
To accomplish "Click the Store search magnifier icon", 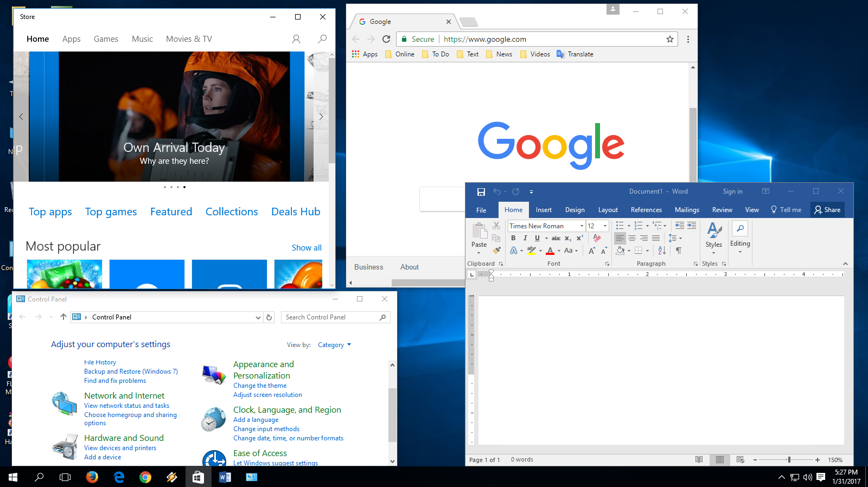I will point(322,39).
